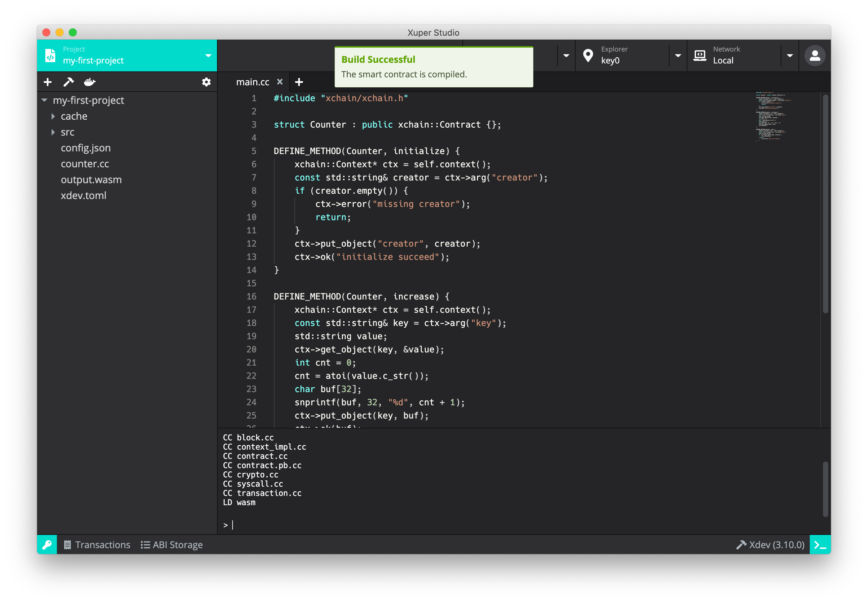Close the main.cc tab
Viewport: 868px width, 603px height.
point(280,82)
